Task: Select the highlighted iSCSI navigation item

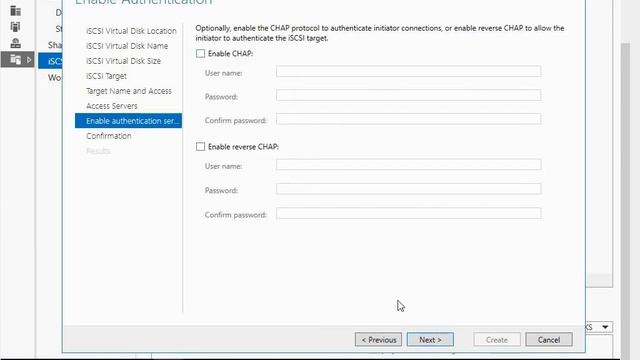Action: (50, 61)
